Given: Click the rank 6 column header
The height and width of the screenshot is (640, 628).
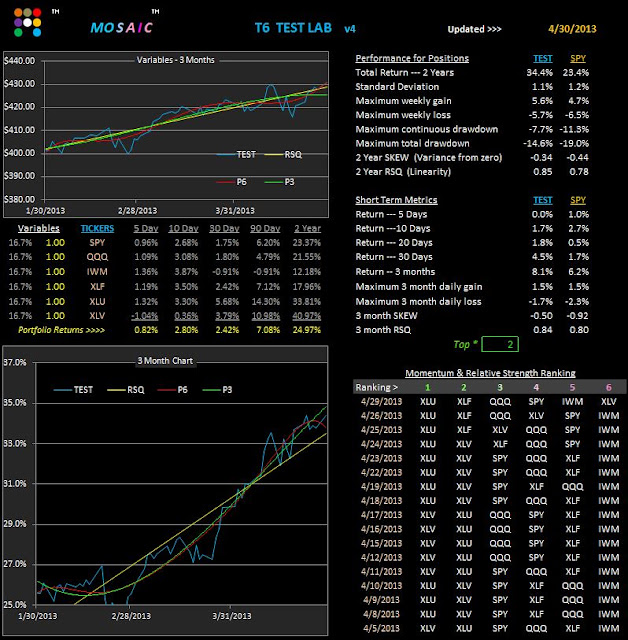Looking at the screenshot, I should point(608,387).
